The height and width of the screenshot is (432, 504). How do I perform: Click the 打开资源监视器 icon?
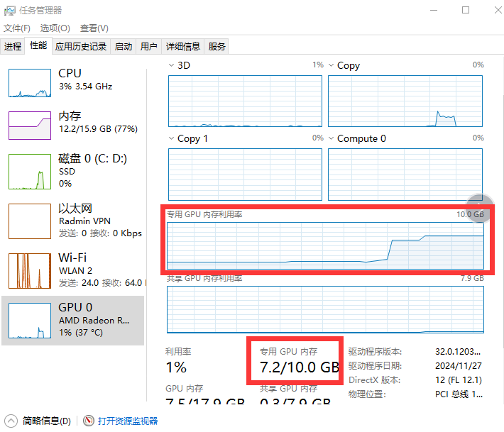pos(89,421)
